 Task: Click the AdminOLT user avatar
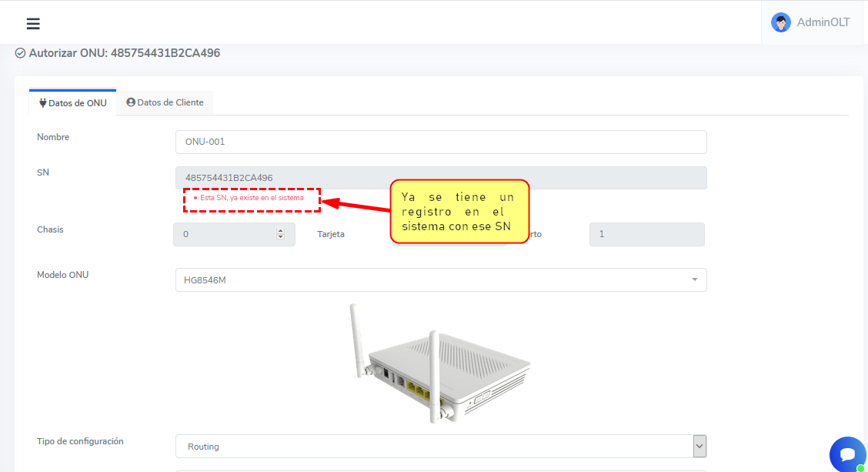coord(781,22)
